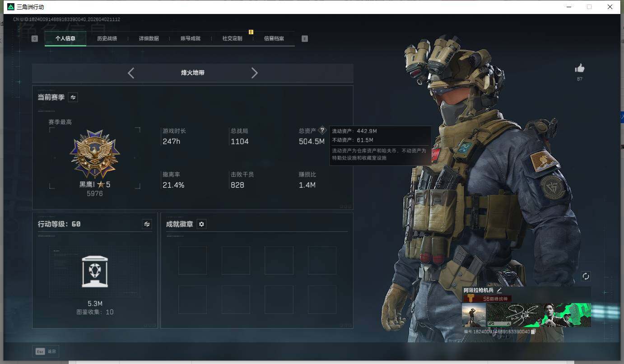Close the 三角洲行动 window
Screen dimensions: 624x364
[x=610, y=7]
